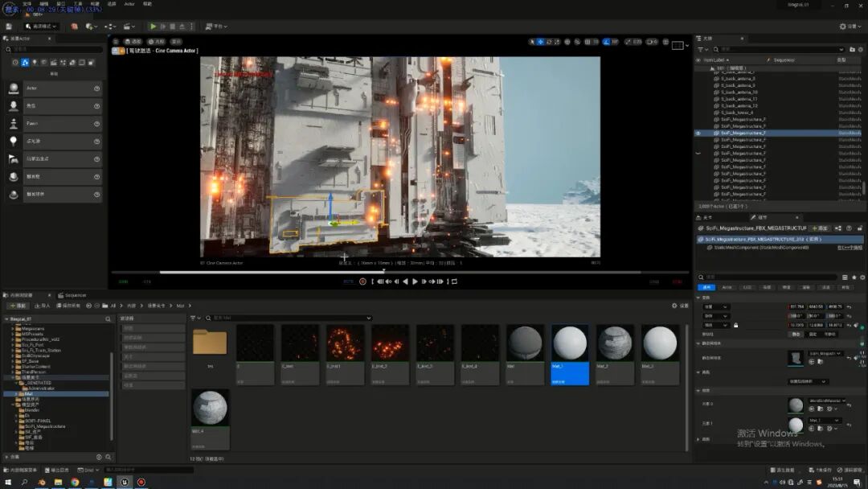Click the Save icon in main toolbar
Screen dimensions: 868x489
[x=8, y=26]
